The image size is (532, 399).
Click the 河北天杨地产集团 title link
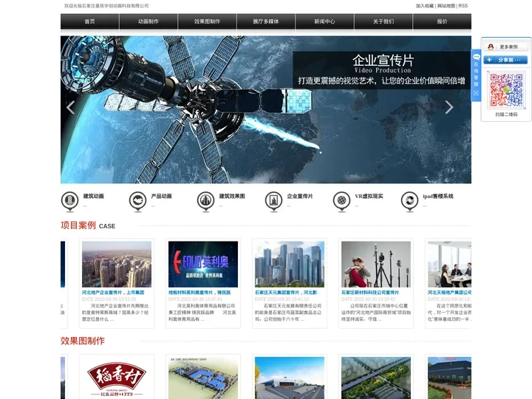click(x=449, y=293)
